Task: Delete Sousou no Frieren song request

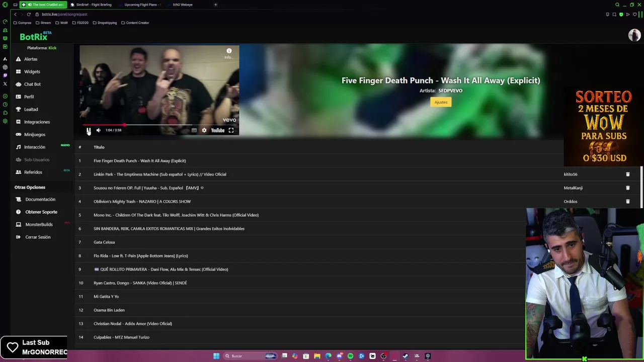Action: [627, 188]
